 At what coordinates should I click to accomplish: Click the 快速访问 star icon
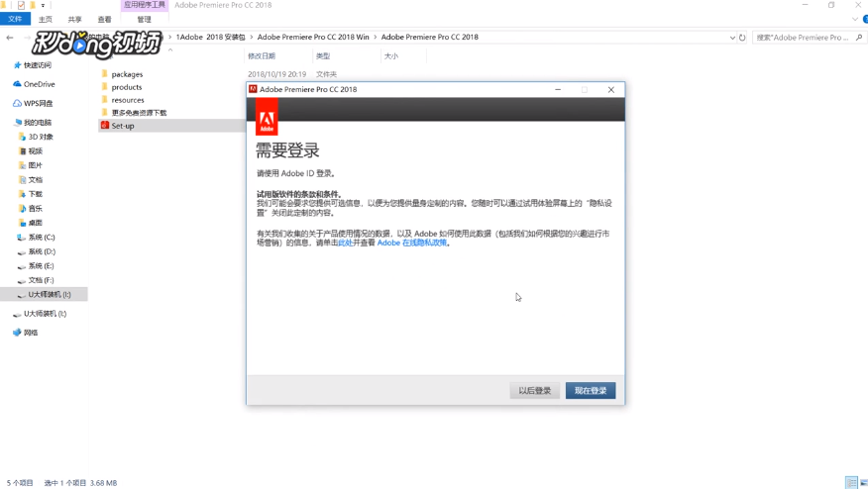pos(17,65)
